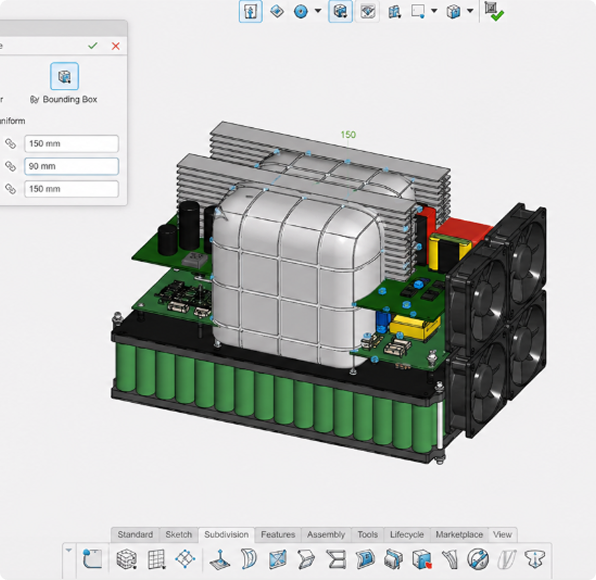Screen dimensions: 596x580
Task: Click the white cube display icon
Action: click(453, 11)
